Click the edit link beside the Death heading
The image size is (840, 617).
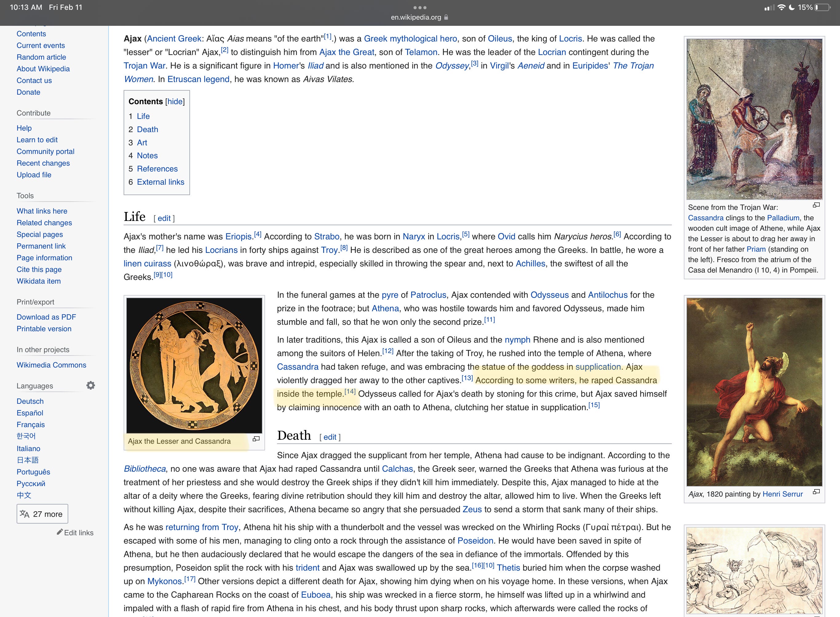[330, 437]
